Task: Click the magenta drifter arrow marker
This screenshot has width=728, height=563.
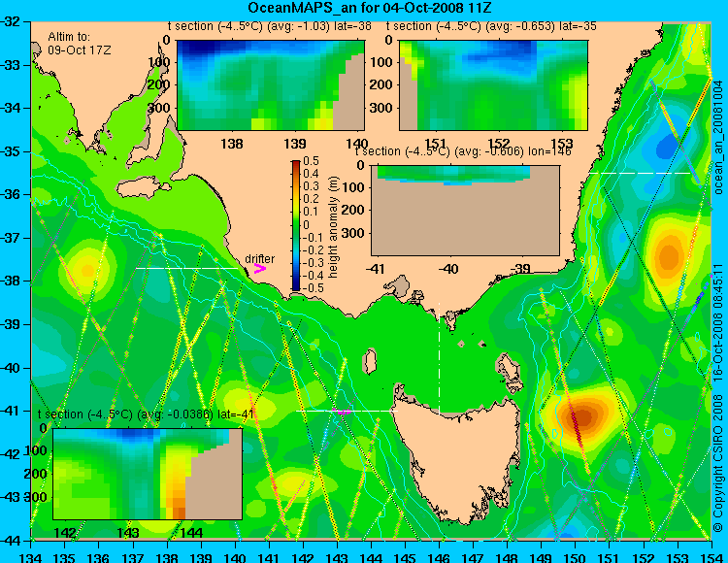Action: coord(259,269)
